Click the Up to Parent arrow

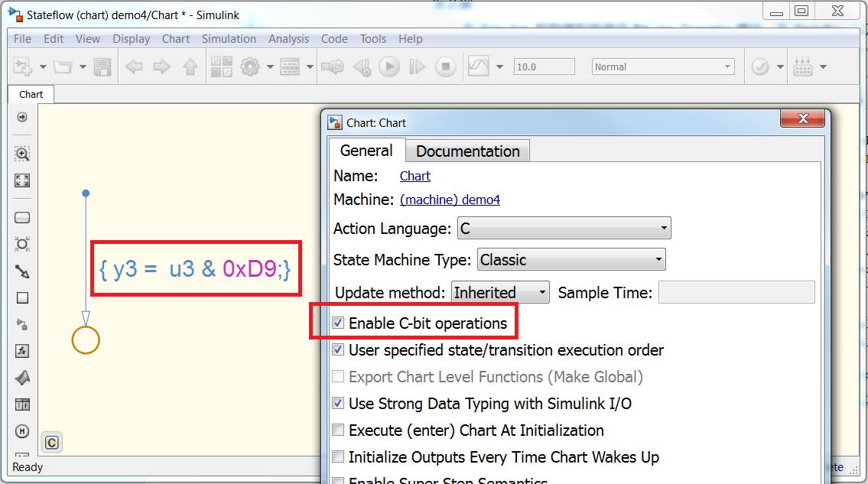pyautogui.click(x=190, y=67)
